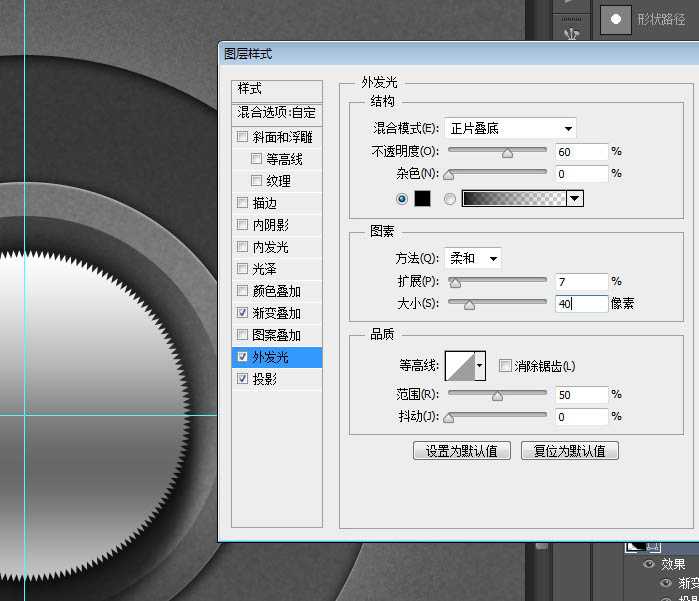Enable the 光泽 (Satin) checkbox
Viewport: 699px width, 601px height.
coord(243,268)
